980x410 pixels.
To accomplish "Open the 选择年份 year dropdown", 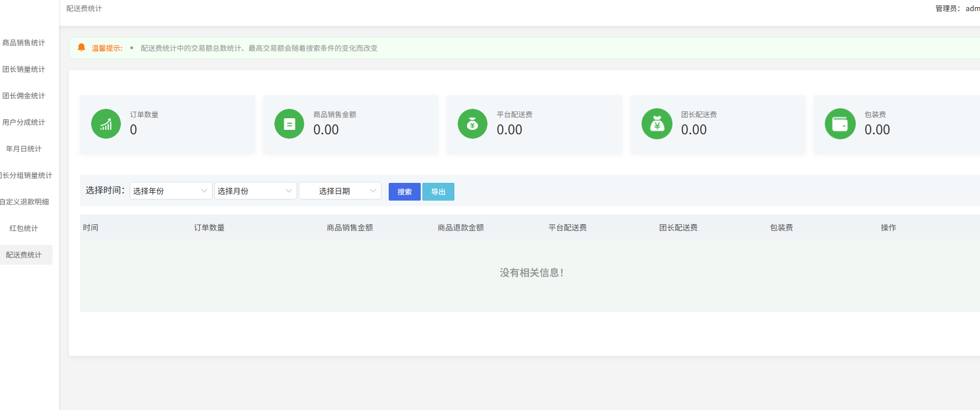I will click(x=171, y=191).
